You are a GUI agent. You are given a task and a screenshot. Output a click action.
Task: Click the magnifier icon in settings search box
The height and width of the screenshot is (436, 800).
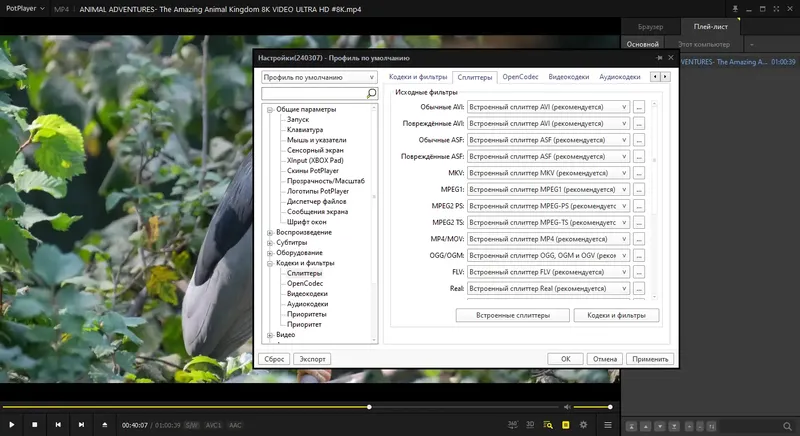371,93
